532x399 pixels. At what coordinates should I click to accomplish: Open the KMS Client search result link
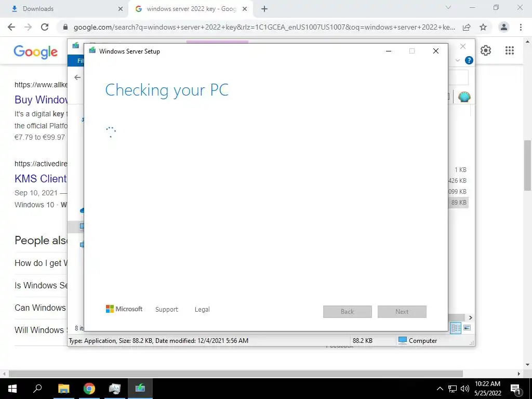coord(41,179)
